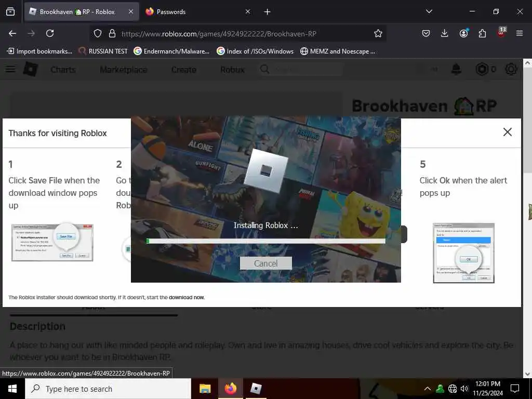
Task: Save page to Pocket
Action: pos(426,33)
